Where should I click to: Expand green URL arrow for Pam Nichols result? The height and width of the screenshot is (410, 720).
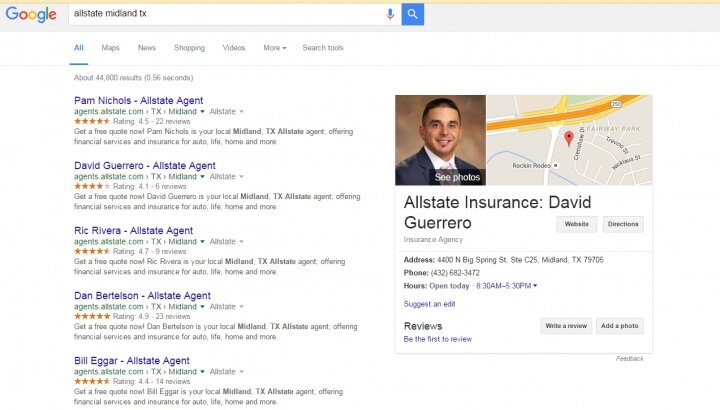click(202, 112)
